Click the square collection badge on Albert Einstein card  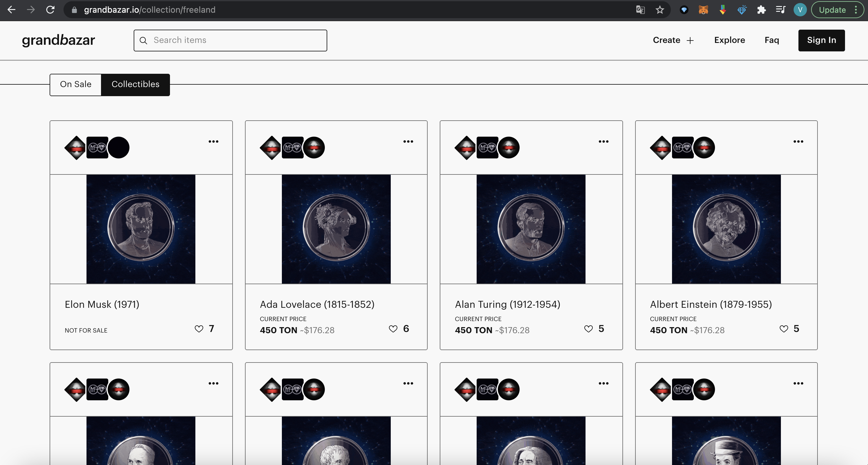(x=683, y=148)
